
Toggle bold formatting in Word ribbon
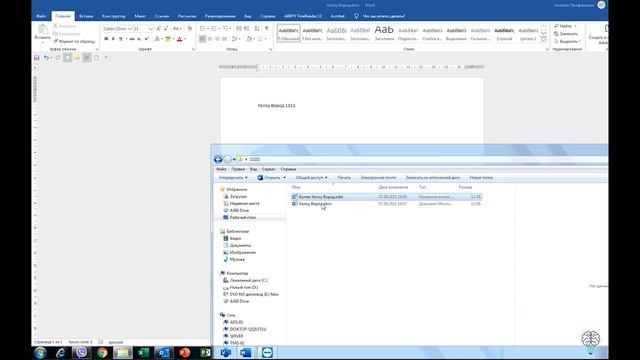tap(106, 39)
